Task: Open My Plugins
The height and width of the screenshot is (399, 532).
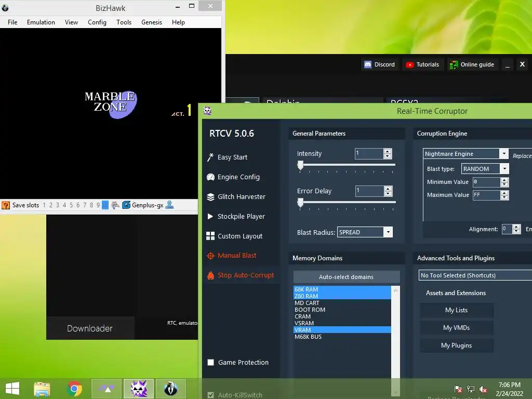Action: [456, 345]
